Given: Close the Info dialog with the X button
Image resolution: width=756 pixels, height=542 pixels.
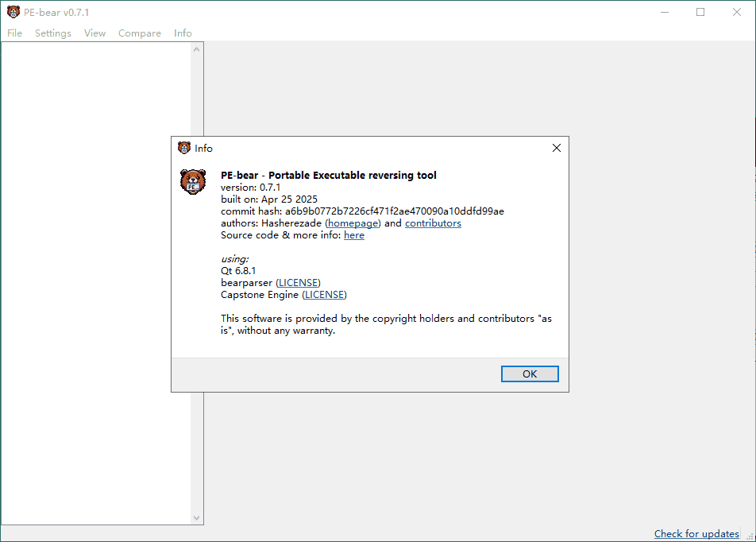Looking at the screenshot, I should [x=556, y=148].
